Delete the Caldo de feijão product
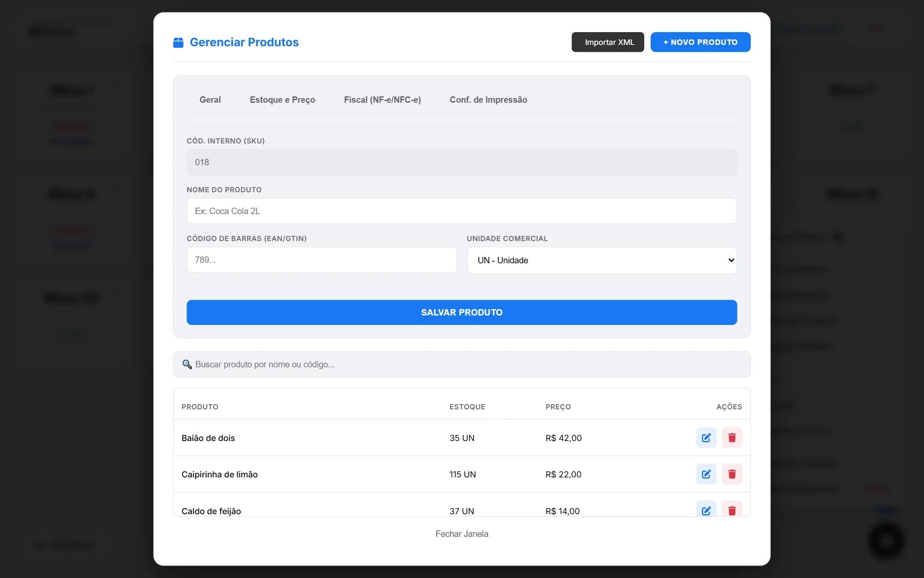Screen dimensions: 924x578 (x=732, y=509)
